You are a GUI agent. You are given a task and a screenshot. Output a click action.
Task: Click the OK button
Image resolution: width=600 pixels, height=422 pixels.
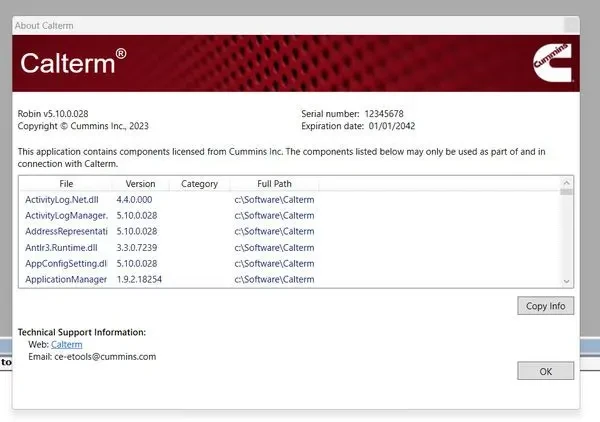[x=545, y=371]
